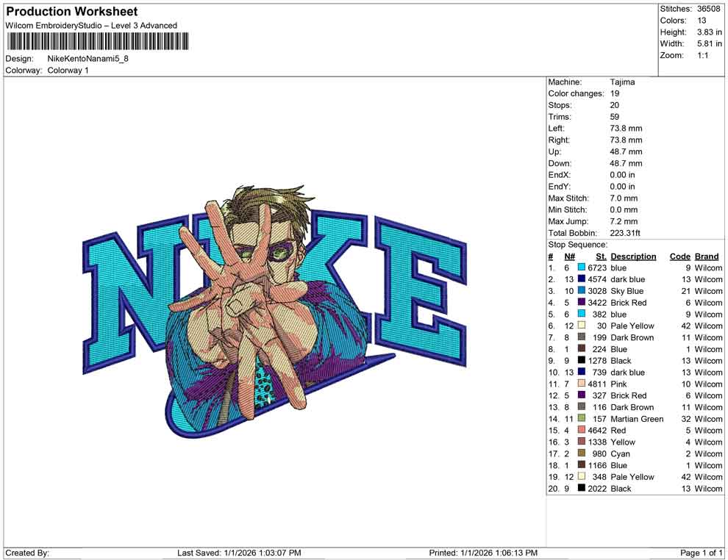Click the Left extent value 73.8 mm
This screenshot has width=728, height=560.
(x=626, y=129)
